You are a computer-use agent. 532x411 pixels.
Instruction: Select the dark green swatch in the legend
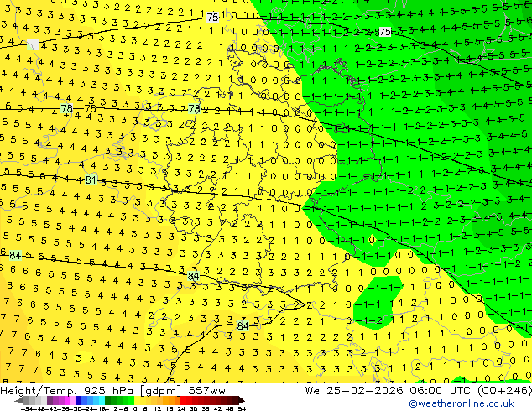pyautogui.click(x=108, y=400)
